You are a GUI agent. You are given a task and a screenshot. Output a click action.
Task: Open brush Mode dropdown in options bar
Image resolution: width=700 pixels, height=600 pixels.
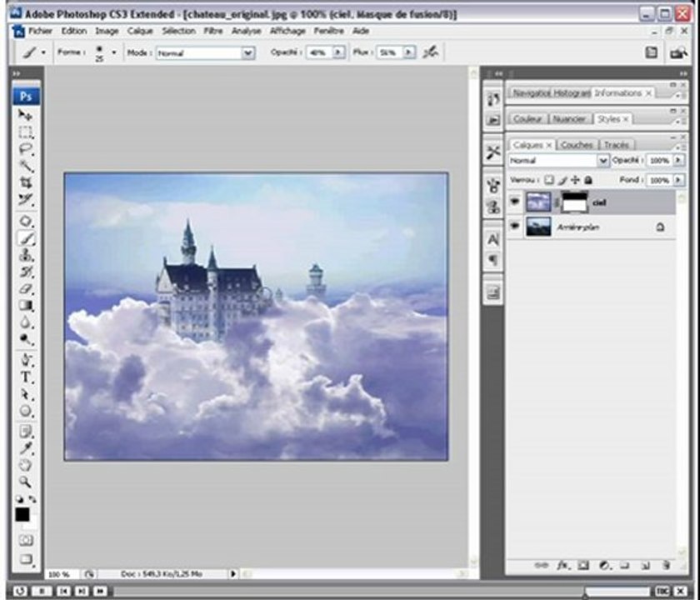coord(248,53)
